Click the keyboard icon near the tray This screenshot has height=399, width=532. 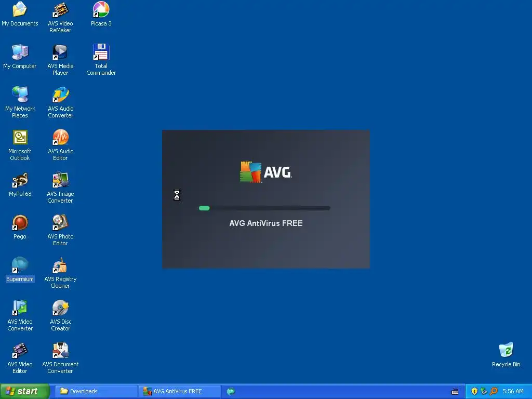455,392
